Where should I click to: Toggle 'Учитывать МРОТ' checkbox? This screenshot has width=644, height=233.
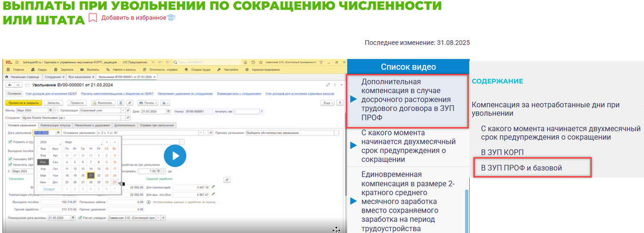[10, 159]
